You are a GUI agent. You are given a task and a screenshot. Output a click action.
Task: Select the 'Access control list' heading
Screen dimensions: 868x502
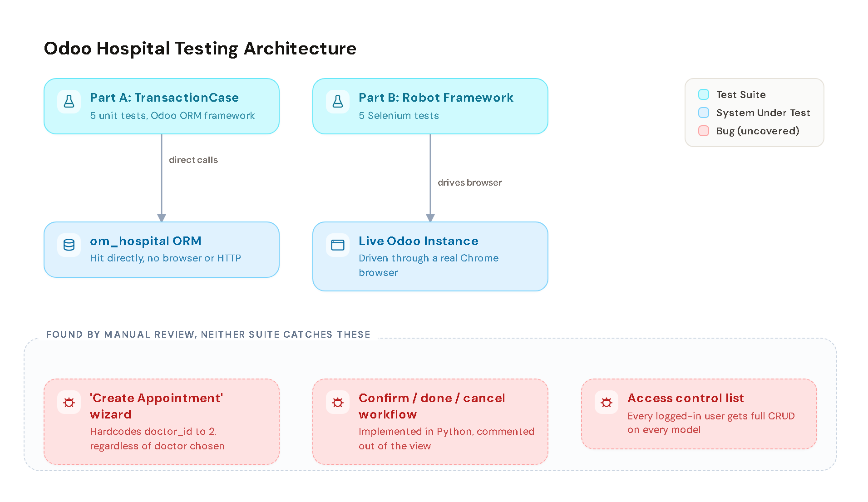coord(686,398)
